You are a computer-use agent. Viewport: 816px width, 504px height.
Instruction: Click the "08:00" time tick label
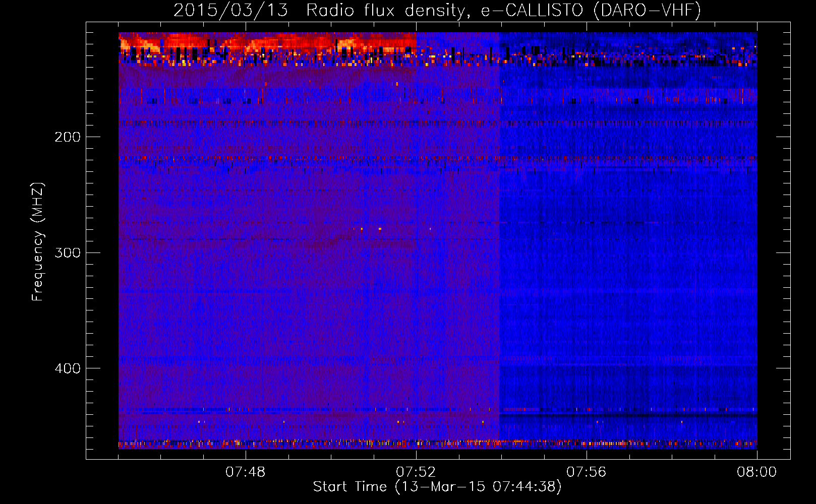pos(756,472)
